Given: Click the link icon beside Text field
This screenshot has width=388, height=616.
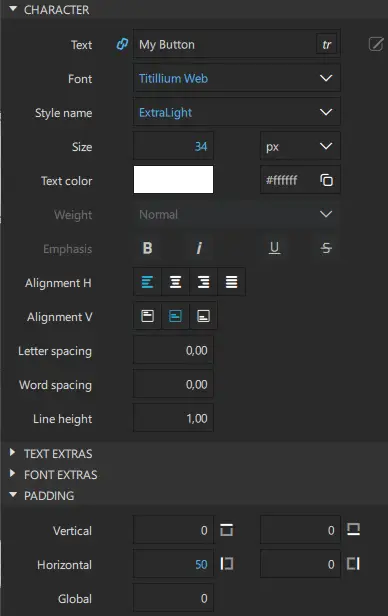Looking at the screenshot, I should (122, 44).
